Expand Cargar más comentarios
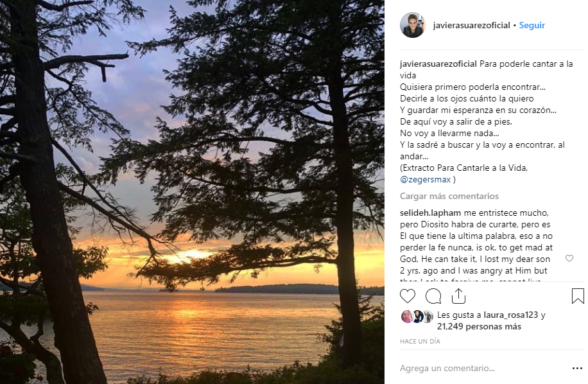Viewport: 588px width, 384px height. coord(449,196)
